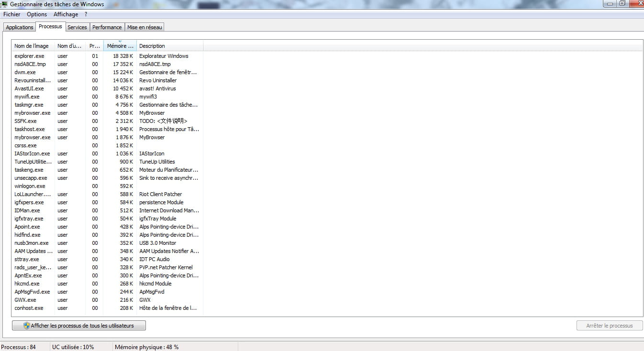Select the ApMsgFwd.exe process
644x351 pixels.
point(108,292)
